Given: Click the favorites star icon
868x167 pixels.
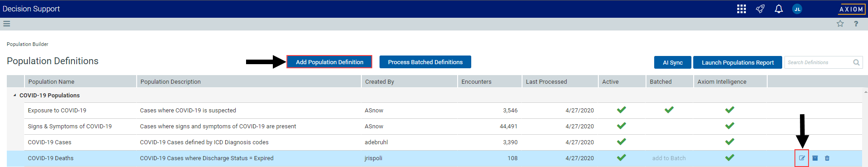Looking at the screenshot, I should point(840,24).
